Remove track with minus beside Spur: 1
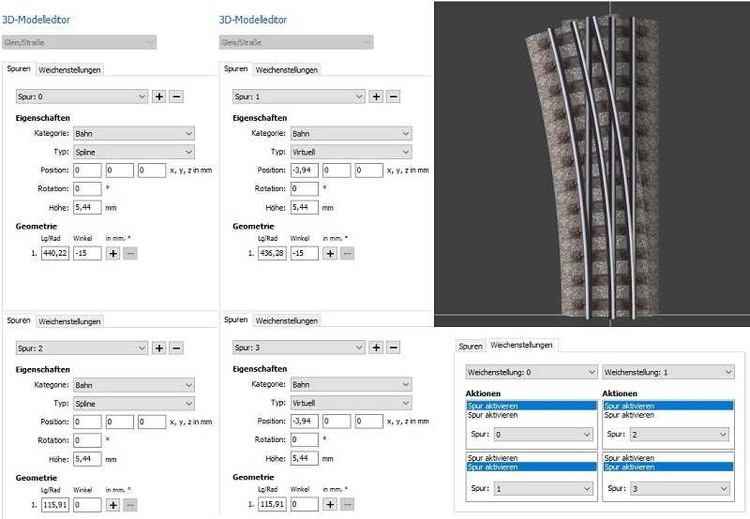Screen dimensions: 750x519 394,97
